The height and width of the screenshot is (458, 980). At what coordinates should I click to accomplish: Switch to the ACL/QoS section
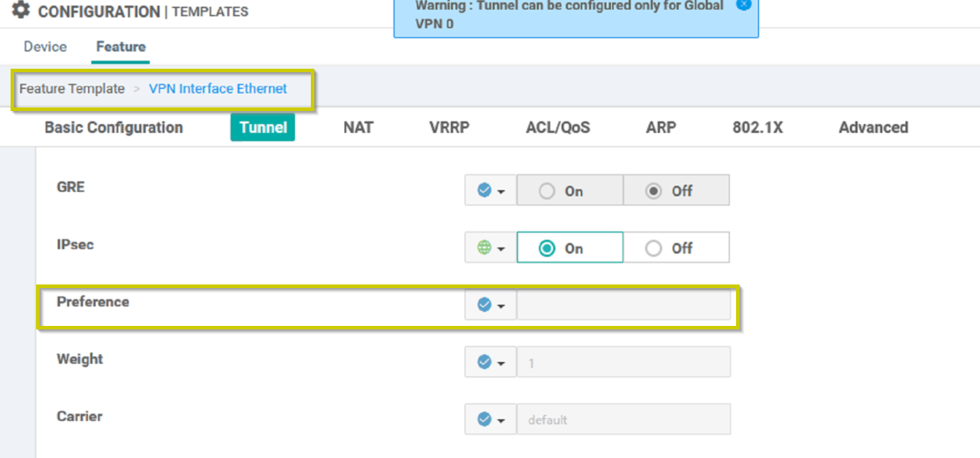coord(558,128)
